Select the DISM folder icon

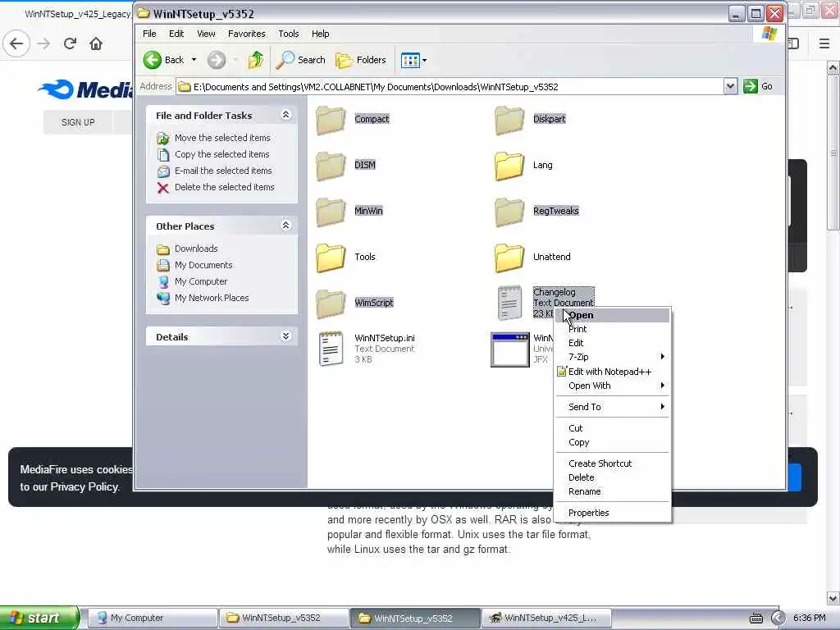pos(331,166)
